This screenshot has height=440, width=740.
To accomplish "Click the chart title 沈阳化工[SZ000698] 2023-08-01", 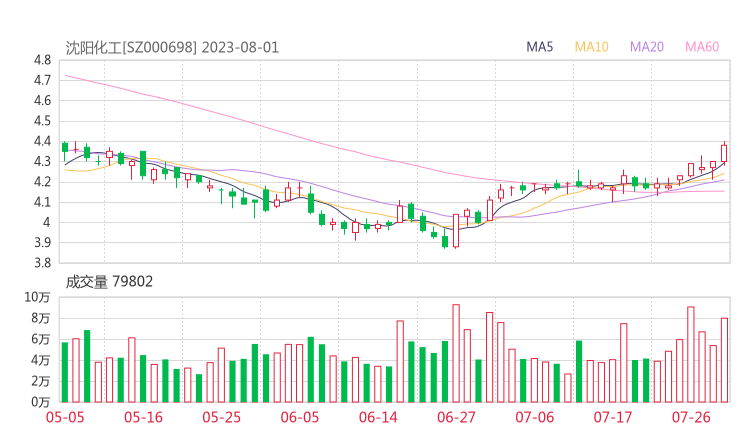I will pyautogui.click(x=172, y=48).
